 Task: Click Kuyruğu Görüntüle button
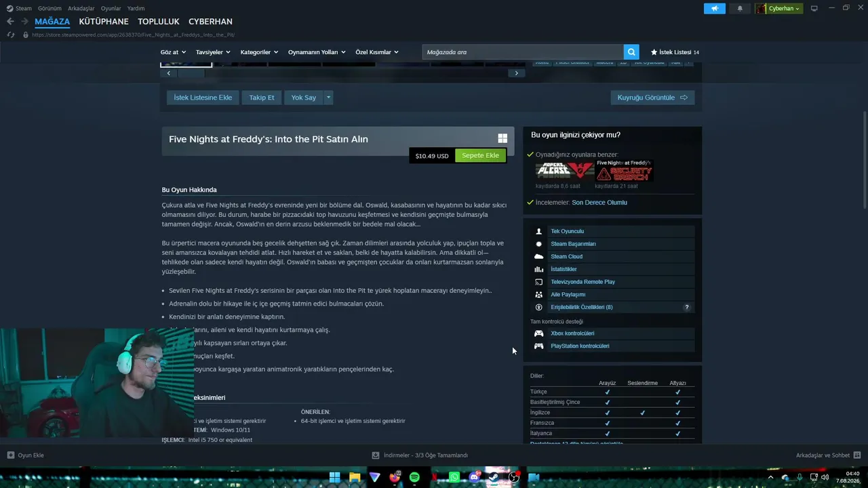click(652, 98)
